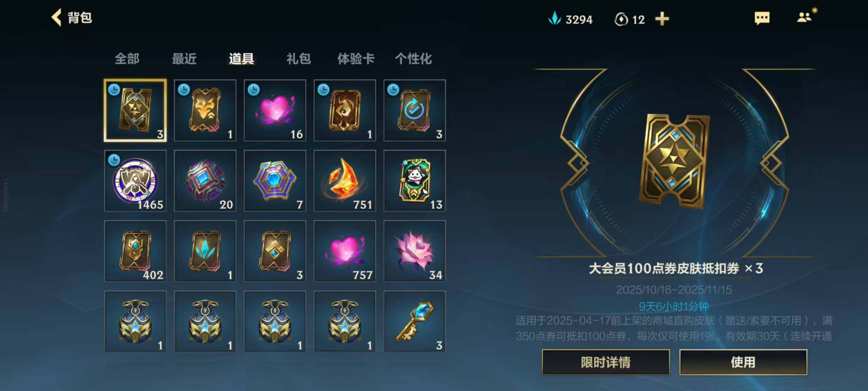The image size is (868, 391).
Task: Select the championship coin with 1465
Action: click(135, 181)
